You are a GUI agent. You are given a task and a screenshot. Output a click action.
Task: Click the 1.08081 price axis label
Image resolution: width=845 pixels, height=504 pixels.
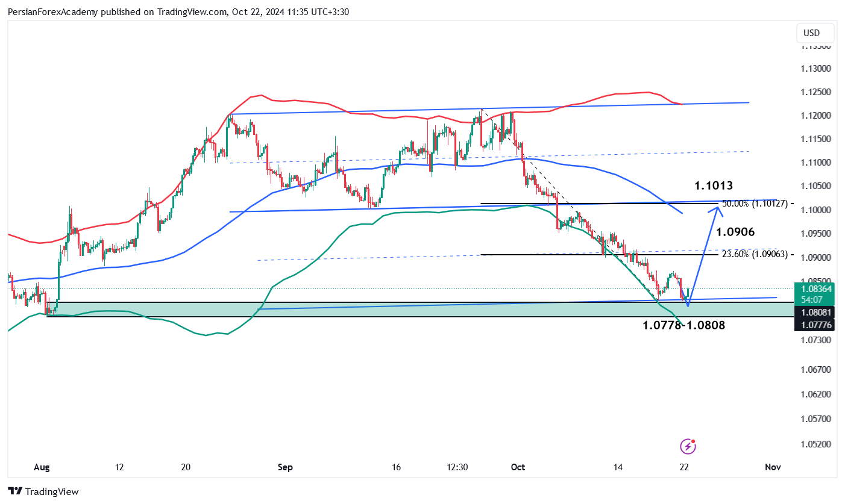click(x=817, y=312)
